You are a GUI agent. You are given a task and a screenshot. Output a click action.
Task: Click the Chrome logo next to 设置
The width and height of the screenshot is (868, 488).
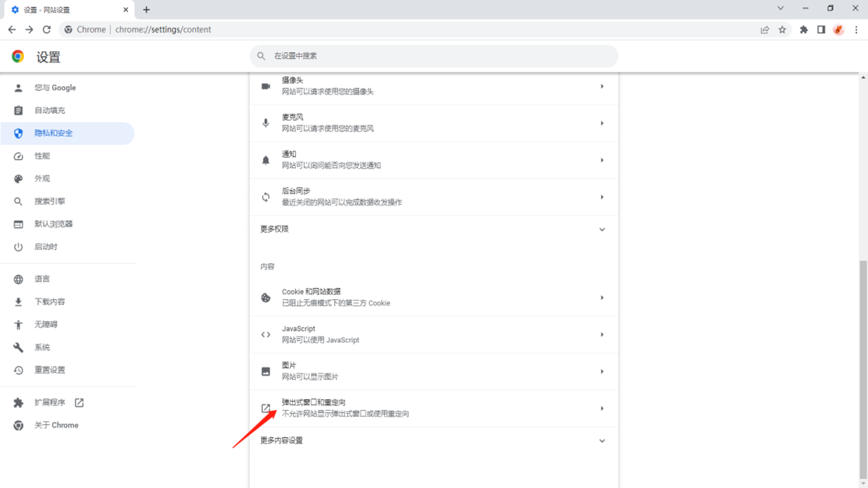click(18, 56)
